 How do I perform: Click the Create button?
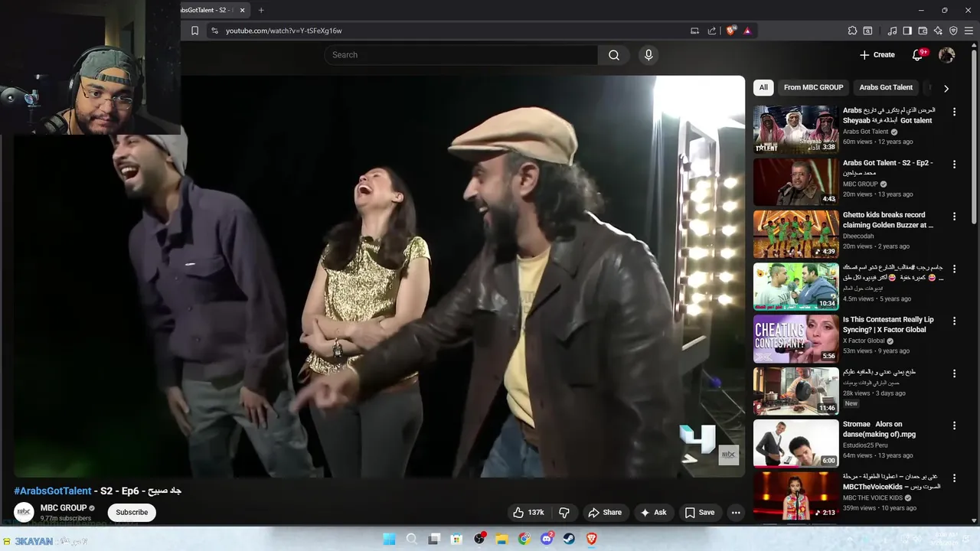(877, 55)
